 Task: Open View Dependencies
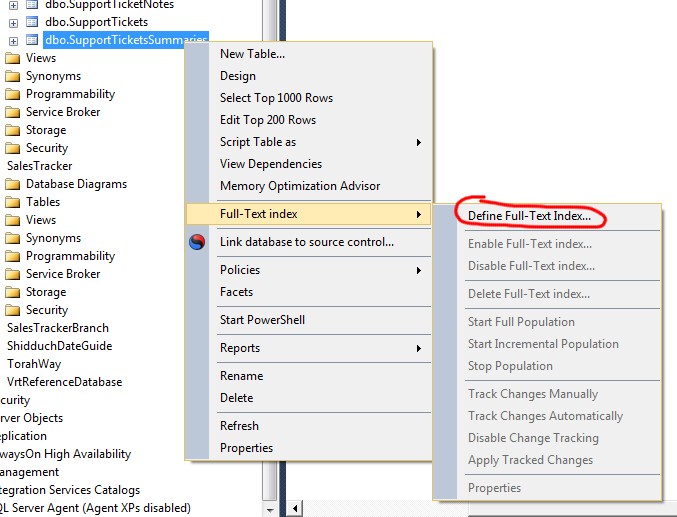(x=271, y=164)
